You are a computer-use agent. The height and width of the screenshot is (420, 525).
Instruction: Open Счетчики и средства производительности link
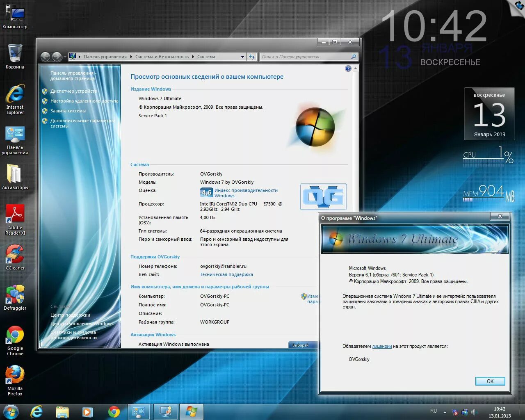(x=74, y=335)
